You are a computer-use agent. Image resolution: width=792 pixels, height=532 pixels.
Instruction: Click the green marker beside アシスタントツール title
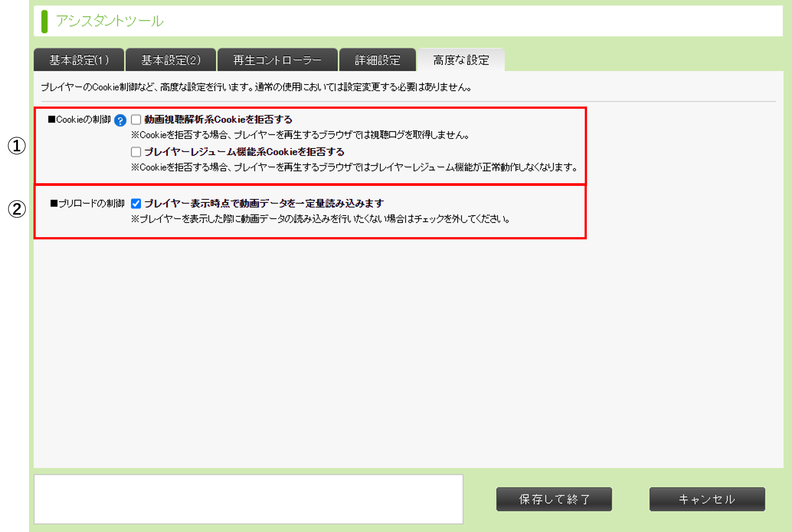pyautogui.click(x=44, y=21)
